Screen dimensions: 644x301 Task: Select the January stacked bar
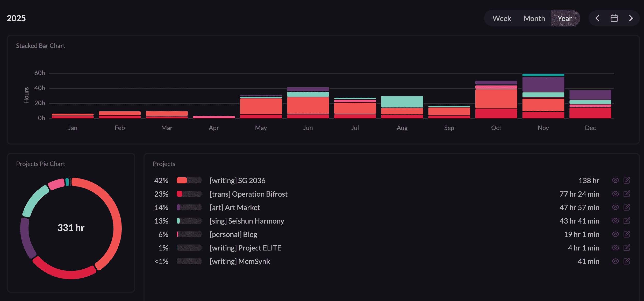tap(73, 116)
